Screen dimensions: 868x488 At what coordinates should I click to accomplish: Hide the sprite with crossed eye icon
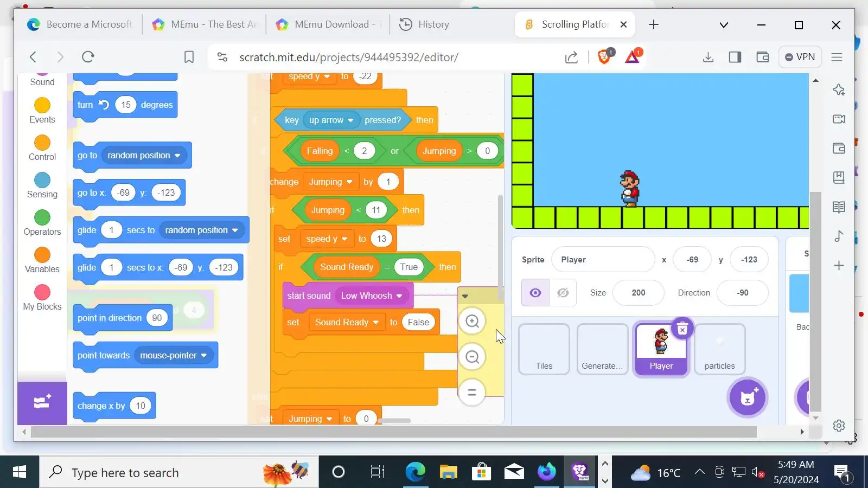[563, 293]
